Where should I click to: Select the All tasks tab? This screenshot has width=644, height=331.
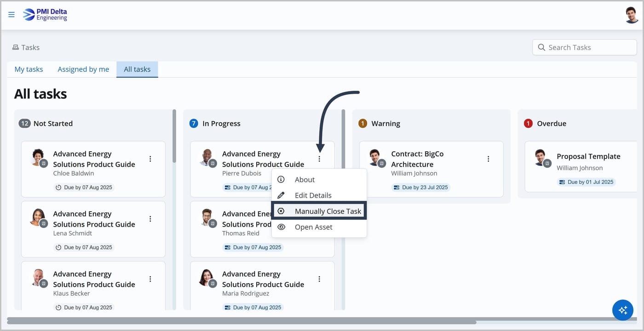click(137, 69)
